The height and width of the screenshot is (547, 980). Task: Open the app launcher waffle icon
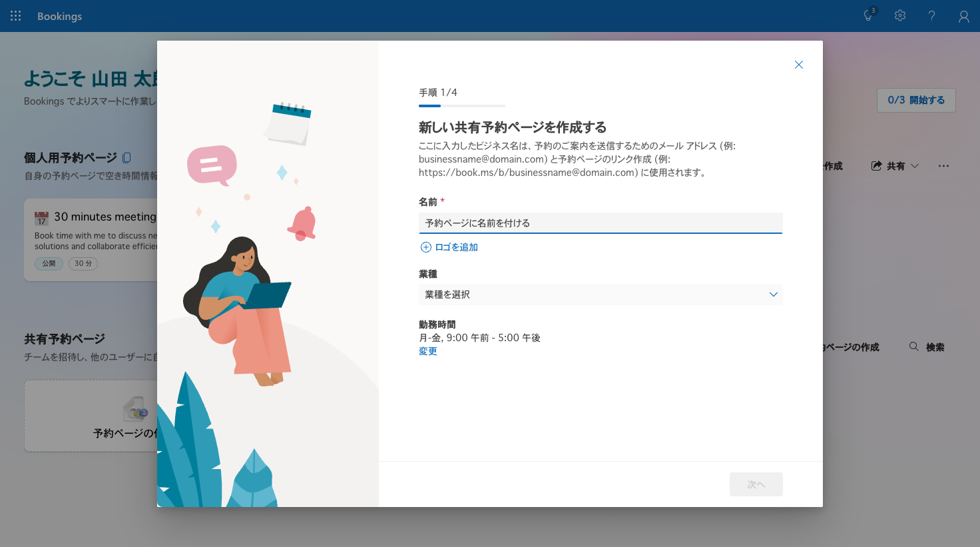[15, 15]
